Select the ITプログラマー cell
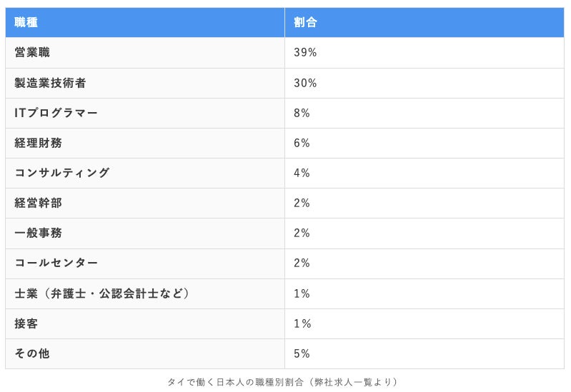 [x=56, y=113]
